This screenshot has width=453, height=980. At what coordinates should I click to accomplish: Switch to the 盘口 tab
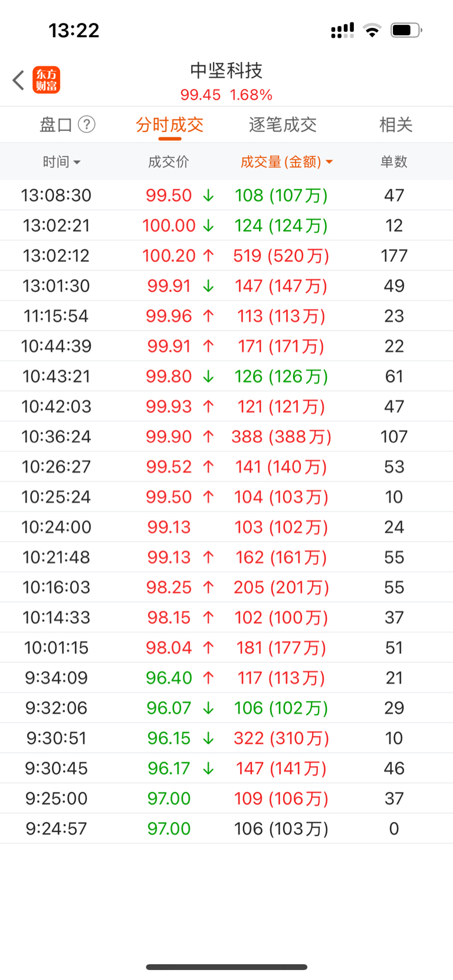pos(56,125)
